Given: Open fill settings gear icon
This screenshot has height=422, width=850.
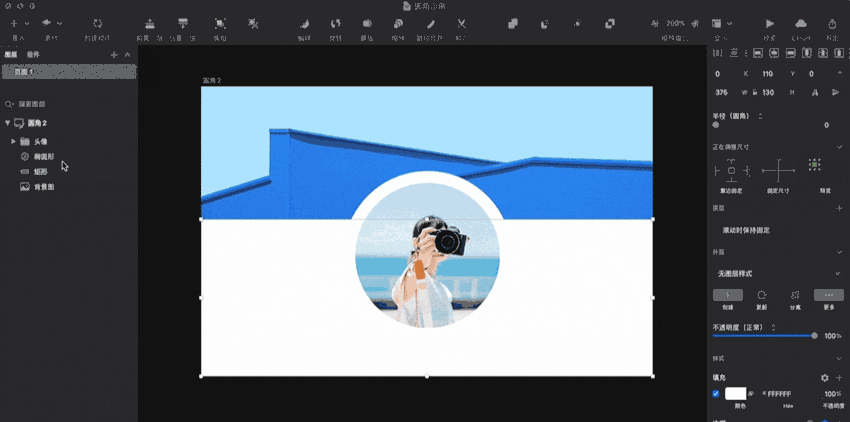Looking at the screenshot, I should [825, 378].
